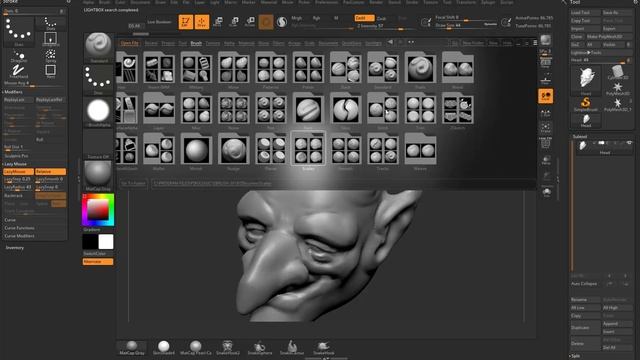
Task: Expand the Curve Functions section
Action: tap(19, 228)
